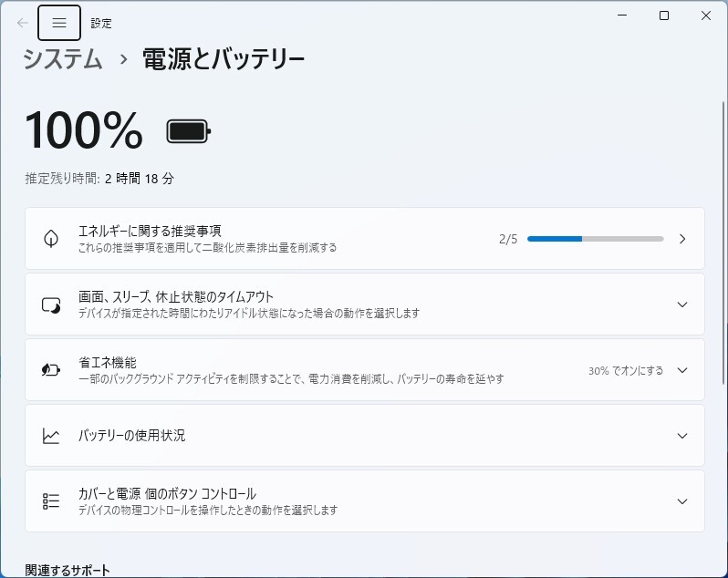Click the 推定残り時間: 2 時間 18 分 text
The width and height of the screenshot is (728, 578).
(99, 179)
